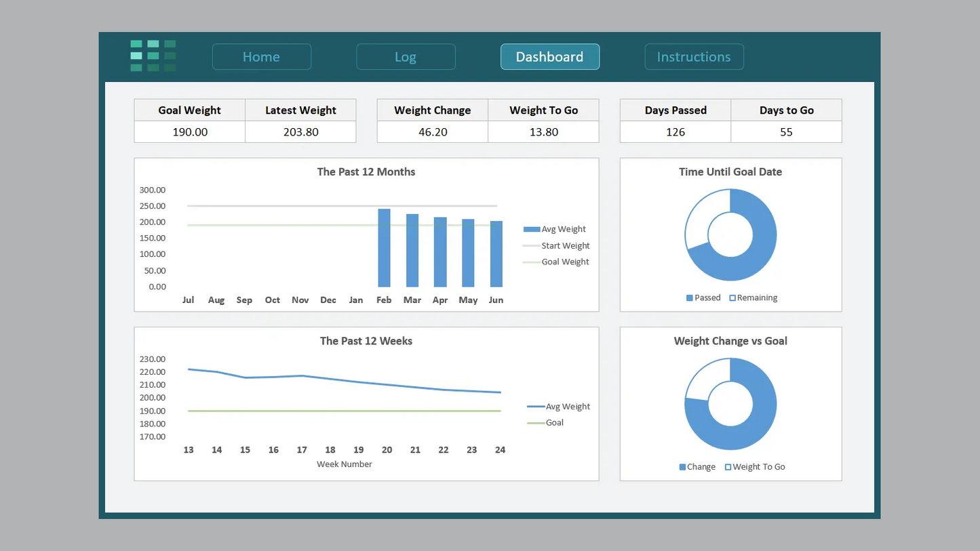The image size is (980, 551).
Task: Click the Remaining legend marker
Action: pyautogui.click(x=732, y=298)
